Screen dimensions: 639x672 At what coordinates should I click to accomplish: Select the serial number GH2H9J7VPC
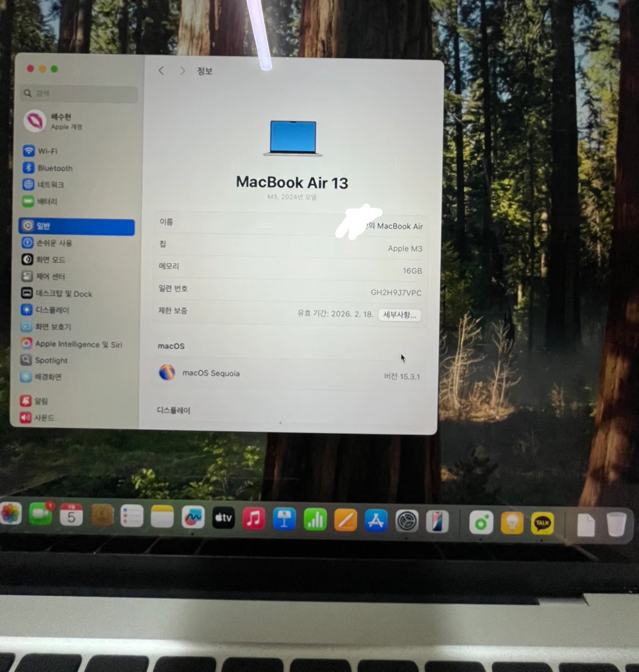pos(396,293)
